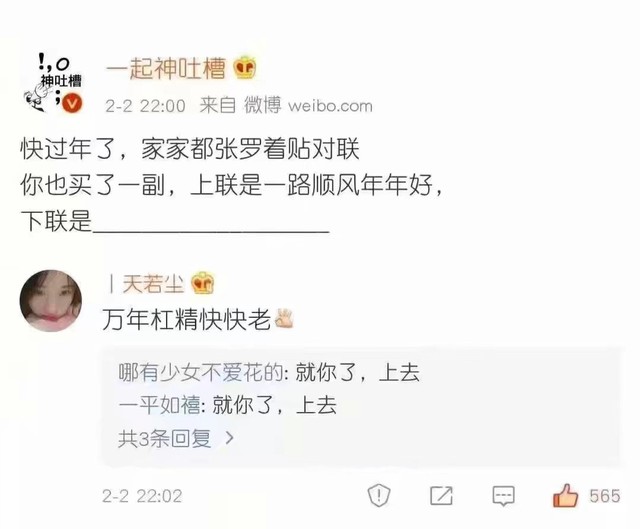The width and height of the screenshot is (640, 529).
Task: Tap the like count 565
Action: coord(604,496)
